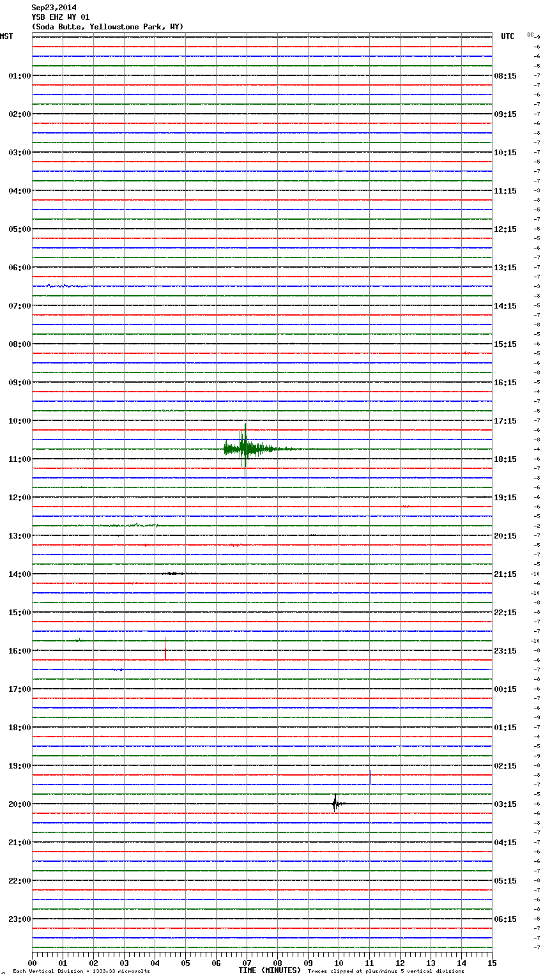Image resolution: width=543 pixels, height=980 pixels.
Task: Click the '07' minute tick label
Action: coord(247,963)
